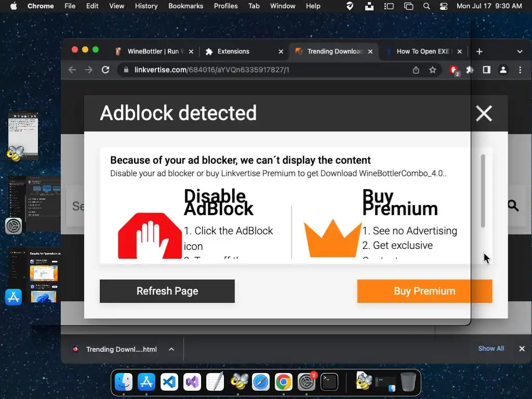Viewport: 532px width, 399px height.
Task: Open App Store from the dock
Action: coord(146,382)
